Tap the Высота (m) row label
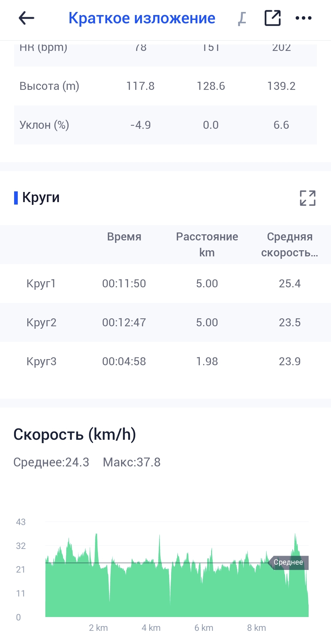331x644 pixels. click(49, 86)
